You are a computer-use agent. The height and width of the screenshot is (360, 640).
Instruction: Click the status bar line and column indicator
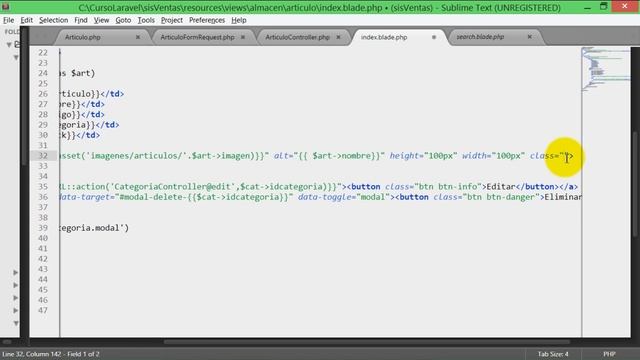(51, 354)
